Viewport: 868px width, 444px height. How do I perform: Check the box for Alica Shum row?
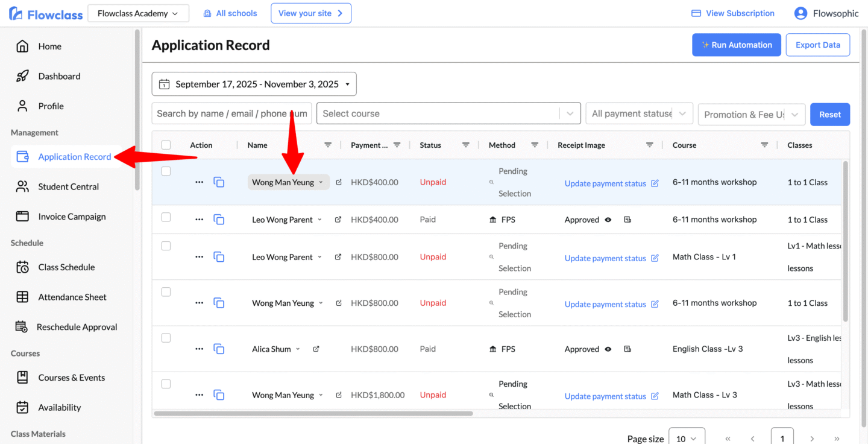(x=166, y=338)
